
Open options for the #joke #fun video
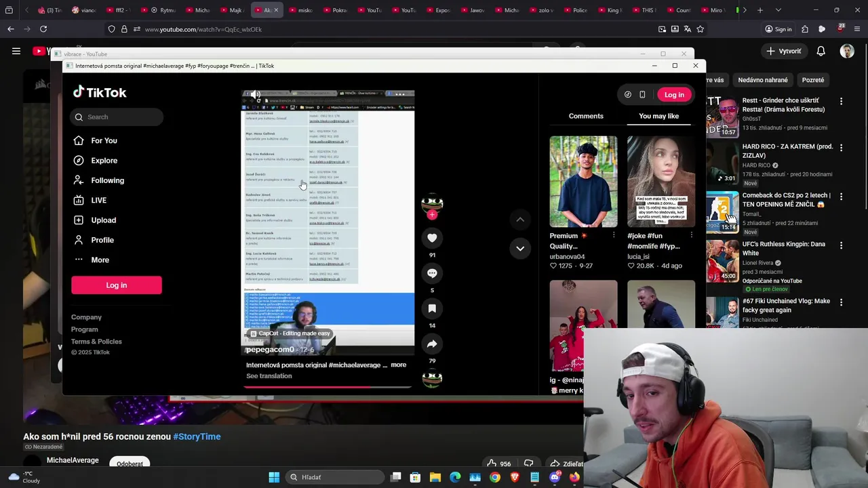point(691,235)
